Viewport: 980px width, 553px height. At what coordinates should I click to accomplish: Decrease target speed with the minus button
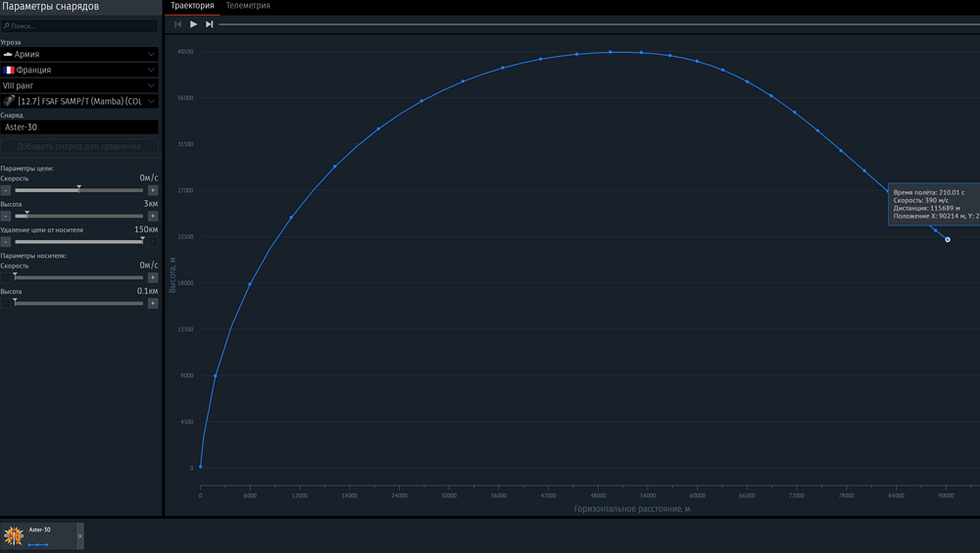click(x=6, y=190)
